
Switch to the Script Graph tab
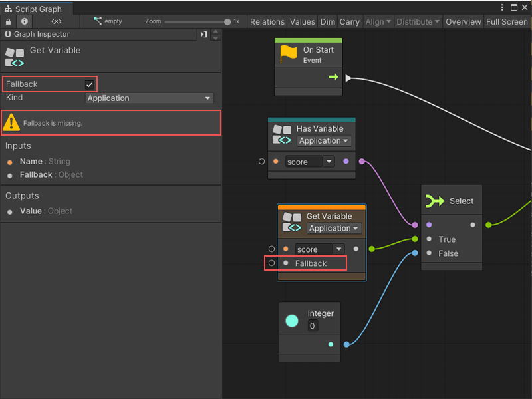click(37, 9)
